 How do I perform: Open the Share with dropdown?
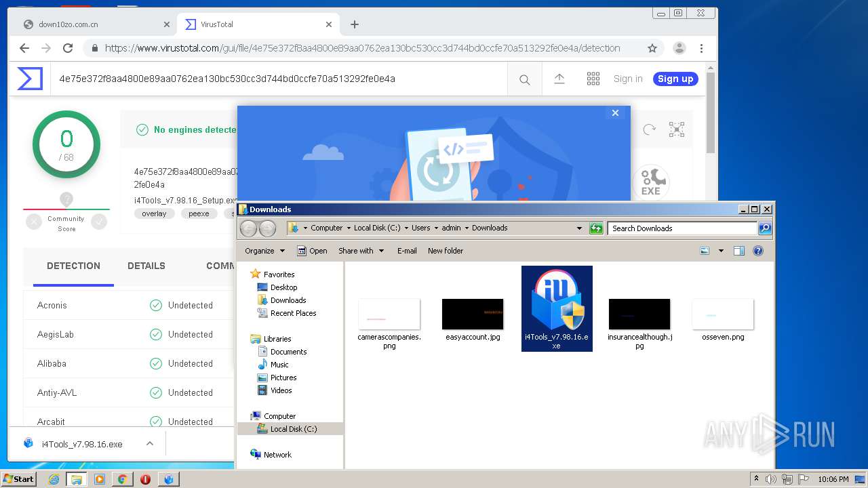(361, 251)
